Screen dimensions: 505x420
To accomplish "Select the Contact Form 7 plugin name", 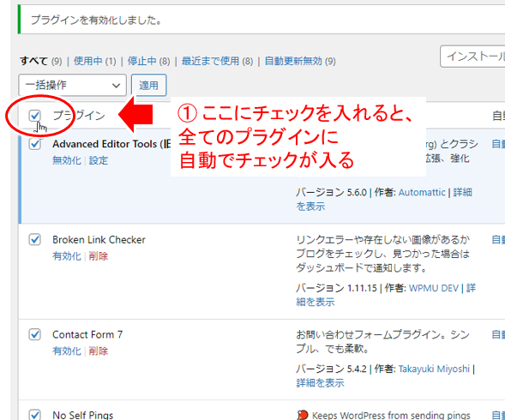I will pyautogui.click(x=87, y=334).
